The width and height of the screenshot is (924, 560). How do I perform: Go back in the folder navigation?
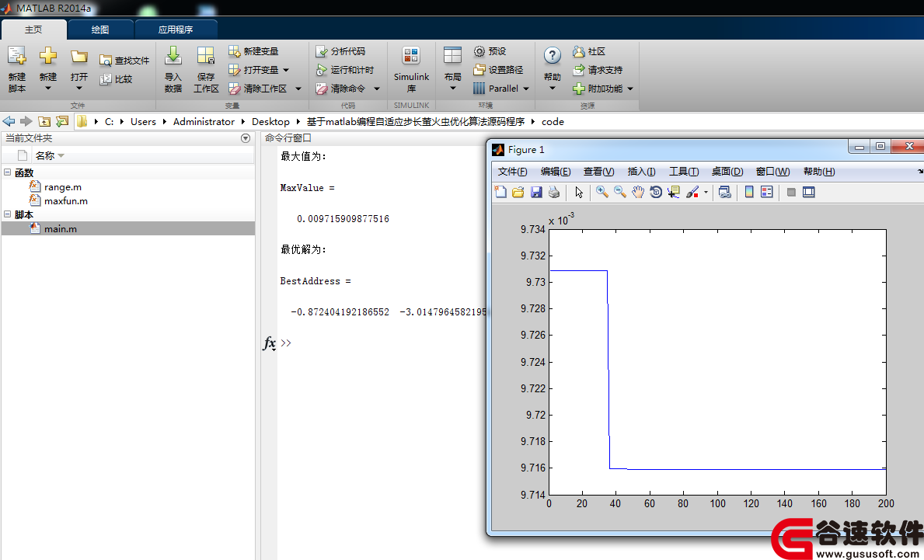click(x=9, y=121)
